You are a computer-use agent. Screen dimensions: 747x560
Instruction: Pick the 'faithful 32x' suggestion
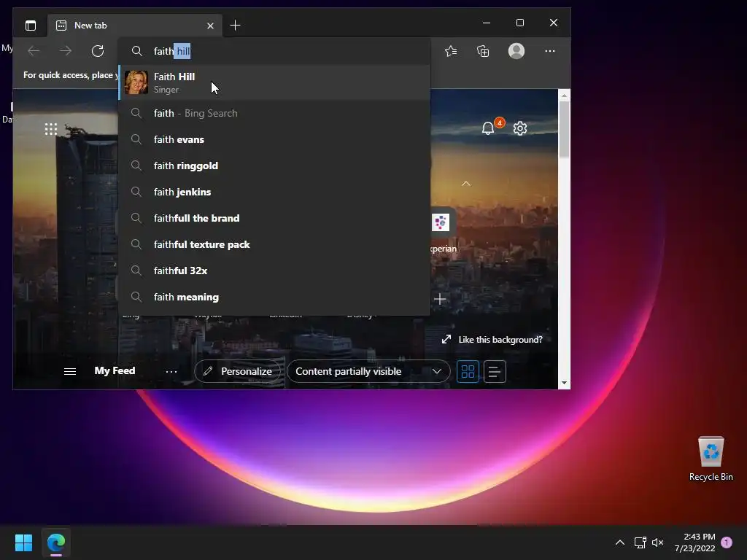click(x=274, y=271)
